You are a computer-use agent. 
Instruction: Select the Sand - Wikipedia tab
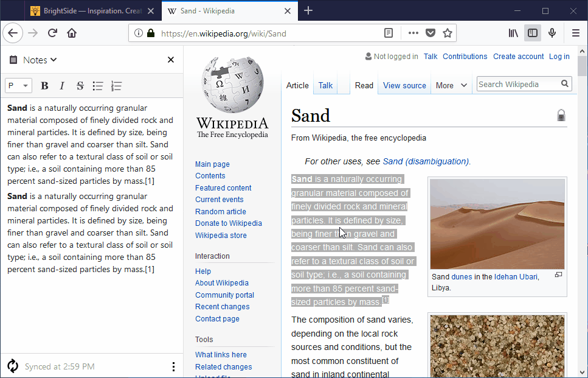point(230,11)
